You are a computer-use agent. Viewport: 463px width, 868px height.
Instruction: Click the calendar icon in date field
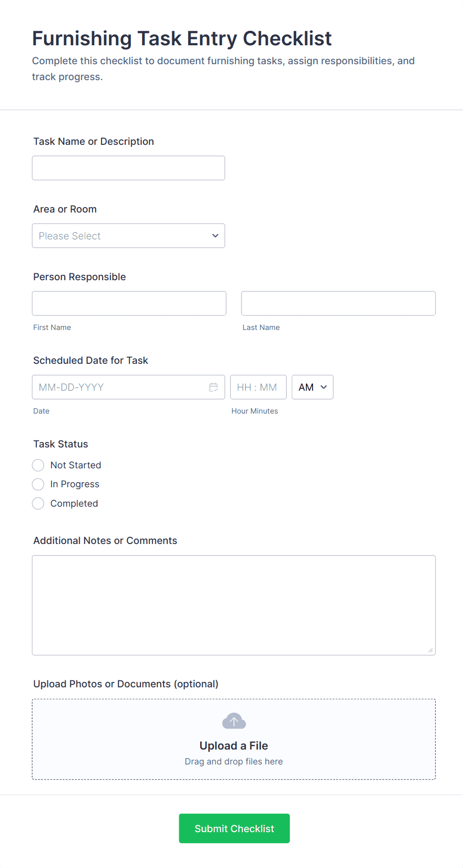pos(214,387)
